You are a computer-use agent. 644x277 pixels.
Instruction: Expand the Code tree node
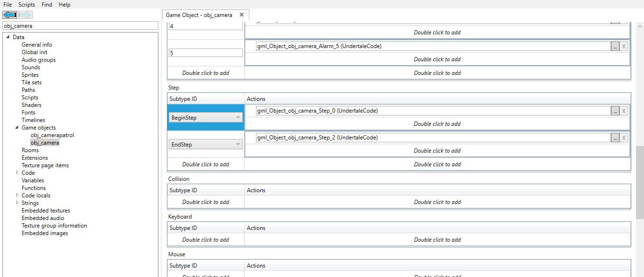[x=17, y=173]
